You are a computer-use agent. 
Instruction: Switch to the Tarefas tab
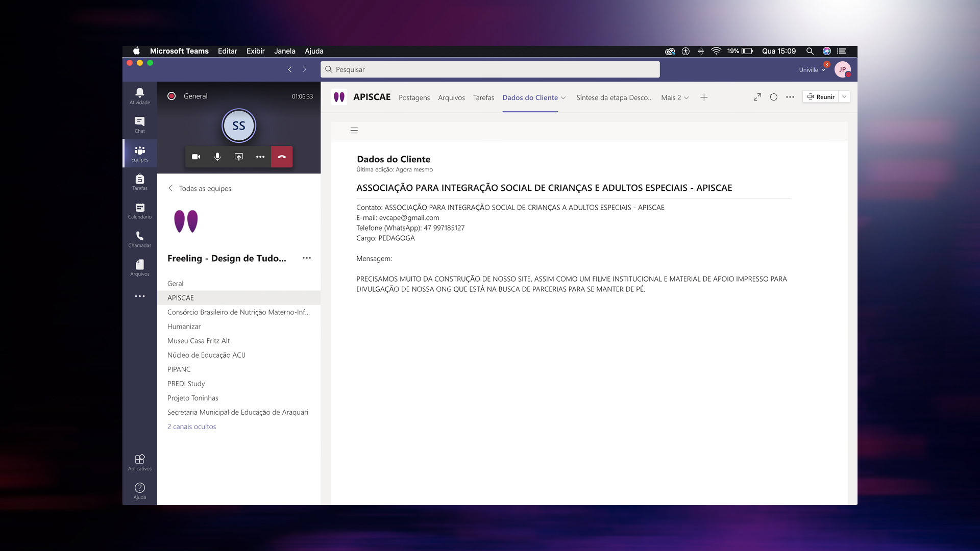[x=483, y=97]
